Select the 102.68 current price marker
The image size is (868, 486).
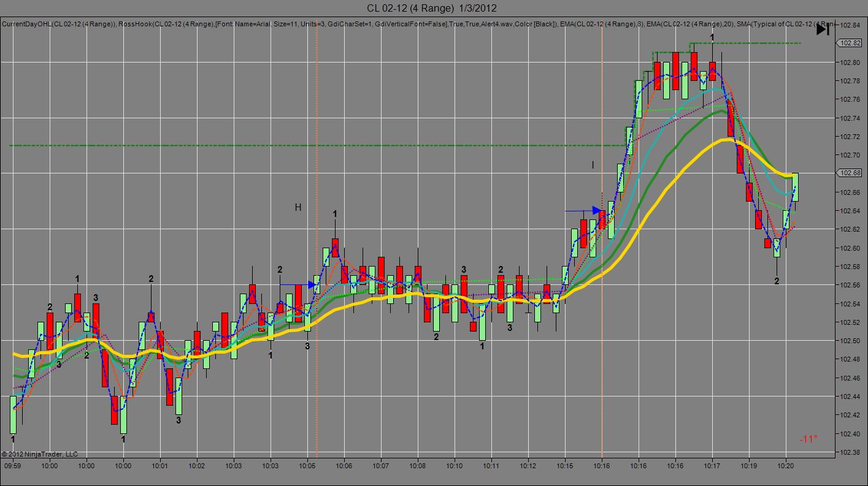point(850,173)
